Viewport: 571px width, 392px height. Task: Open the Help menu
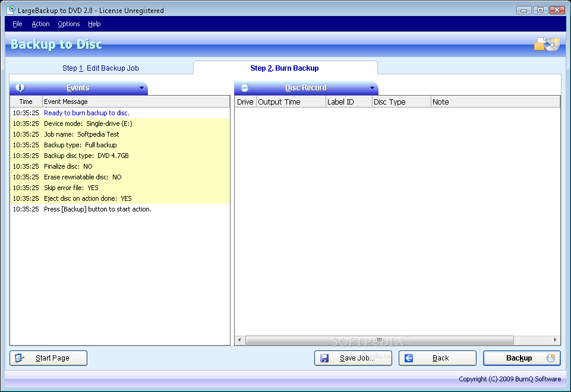click(94, 24)
